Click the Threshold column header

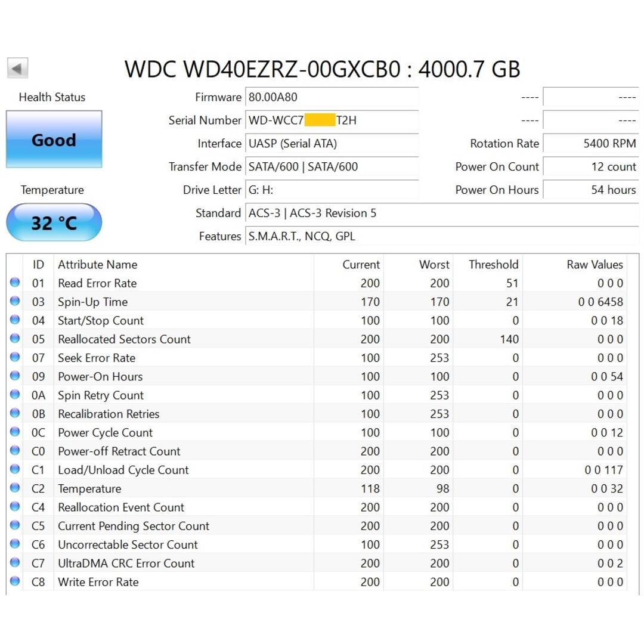[488, 265]
